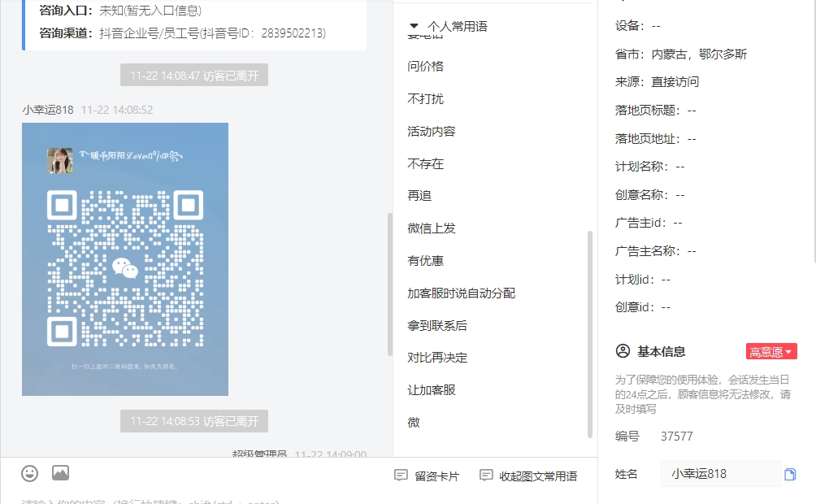Click the 设备 row

(637, 25)
